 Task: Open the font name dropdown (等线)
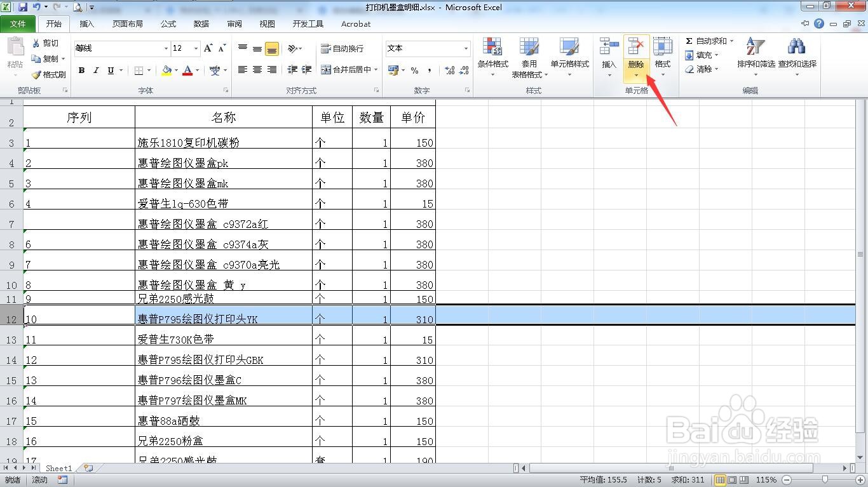coord(166,48)
